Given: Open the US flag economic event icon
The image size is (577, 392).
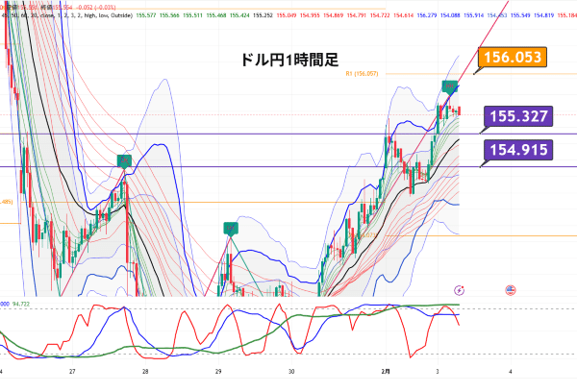Looking at the screenshot, I should click(510, 290).
